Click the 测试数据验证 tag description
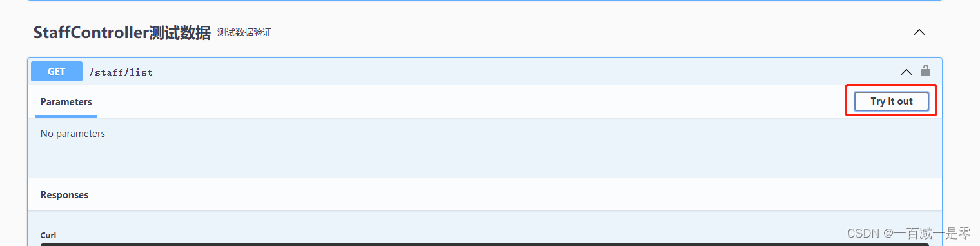 pyautogui.click(x=244, y=32)
